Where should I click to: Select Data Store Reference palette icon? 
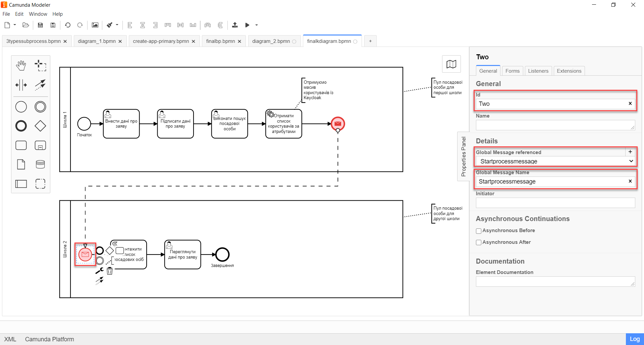(40, 164)
